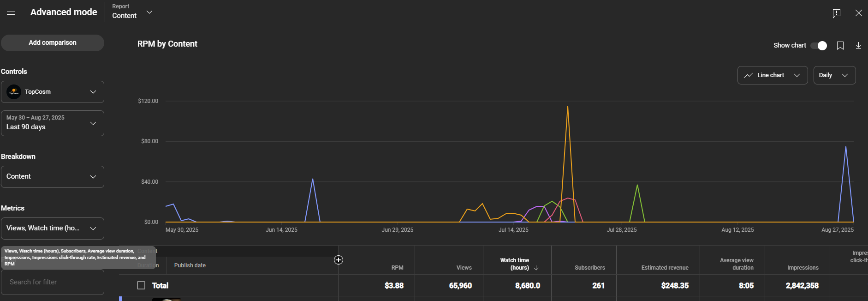Sort by the Publish date column header
Viewport: 868px width, 301px height.
tap(190, 265)
